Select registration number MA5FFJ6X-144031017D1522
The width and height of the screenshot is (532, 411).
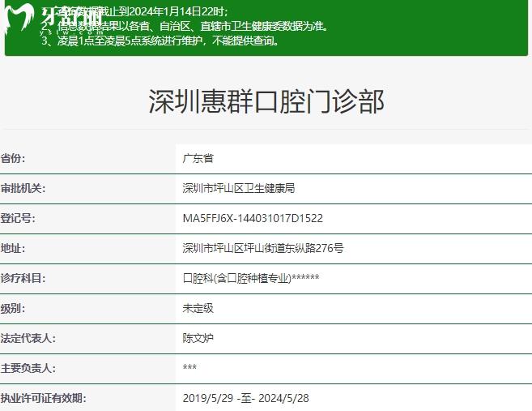tap(253, 218)
